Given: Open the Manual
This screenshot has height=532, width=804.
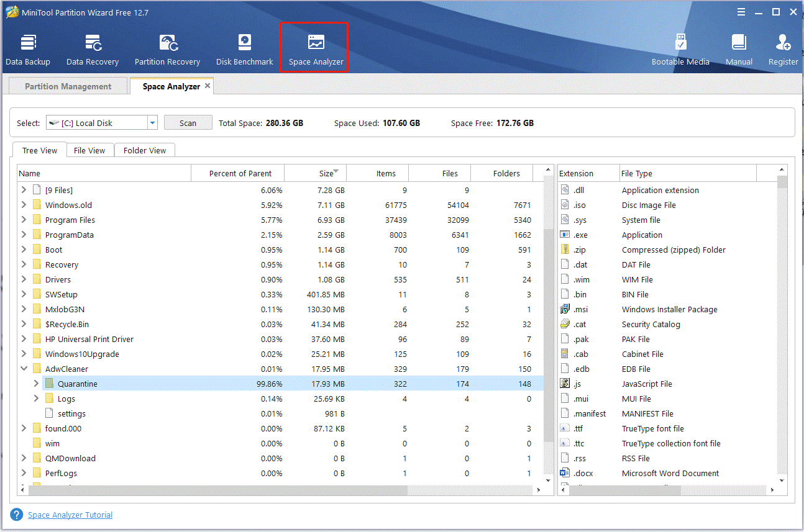Looking at the screenshot, I should pyautogui.click(x=739, y=49).
